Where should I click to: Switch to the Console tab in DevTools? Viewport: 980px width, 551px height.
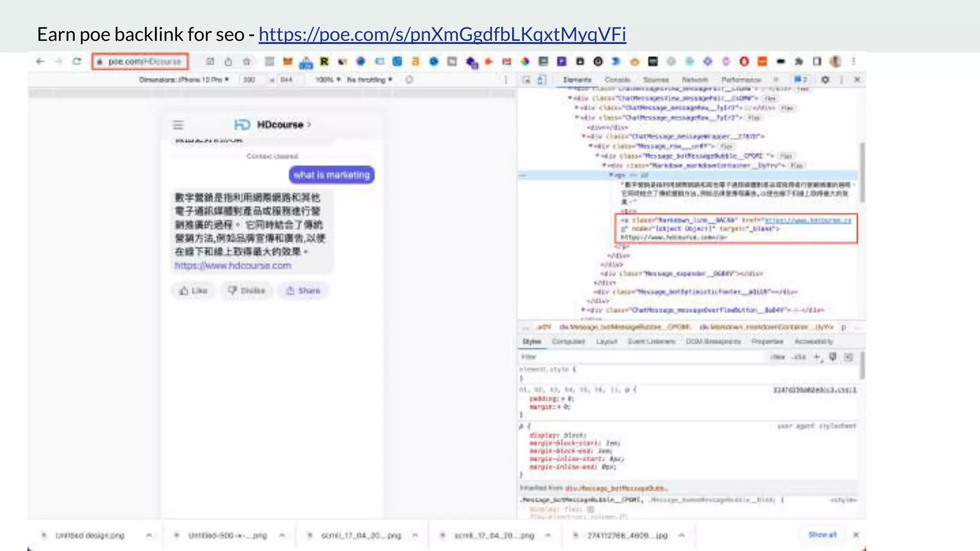click(x=617, y=80)
